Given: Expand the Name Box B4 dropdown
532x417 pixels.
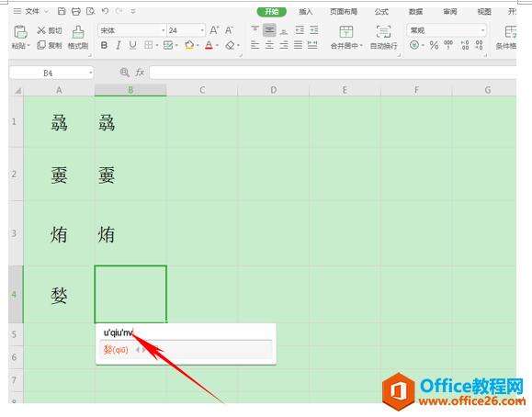Looking at the screenshot, I should (x=90, y=73).
